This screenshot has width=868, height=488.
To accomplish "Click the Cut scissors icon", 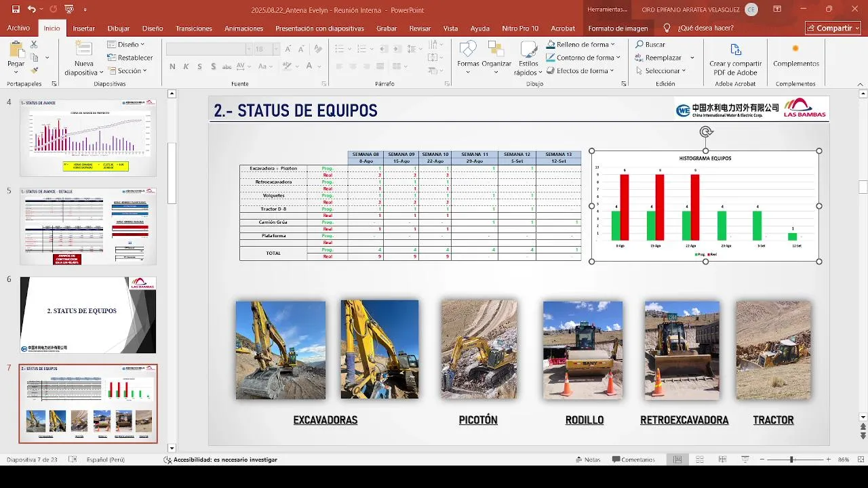I will (34, 45).
